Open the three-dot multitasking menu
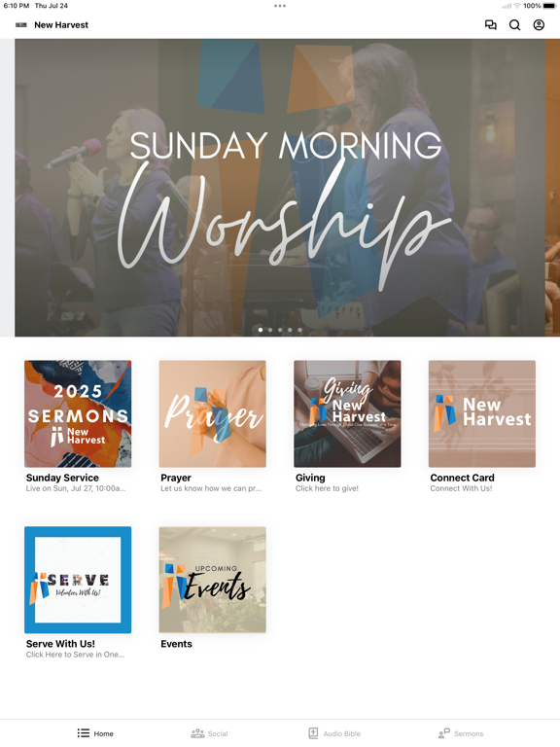This screenshot has width=560, height=747. [280, 6]
